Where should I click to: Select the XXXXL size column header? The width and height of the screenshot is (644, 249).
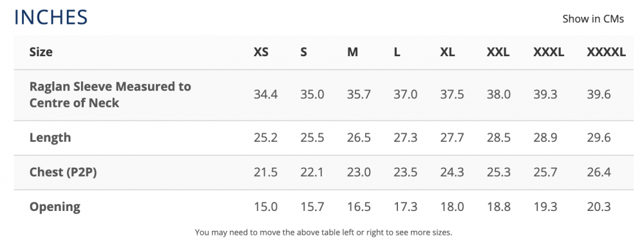click(x=606, y=52)
